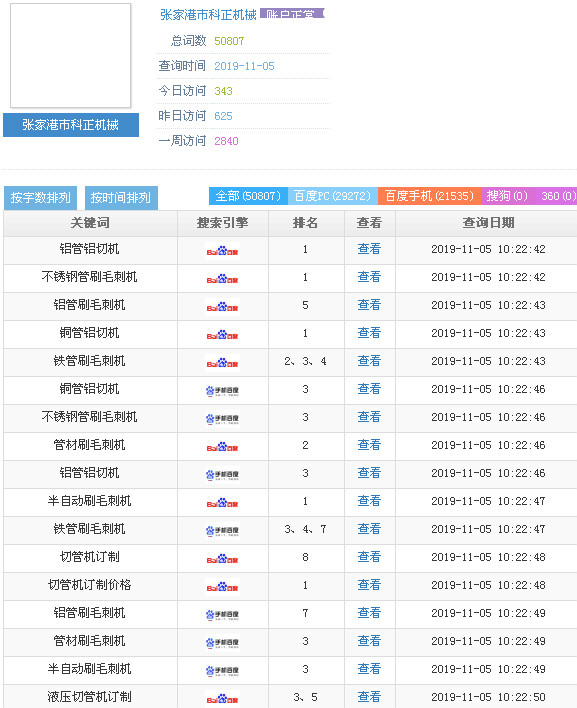The width and height of the screenshot is (577, 708).
Task: Open 张家港市科正机械 title link at top
Action: tap(208, 15)
